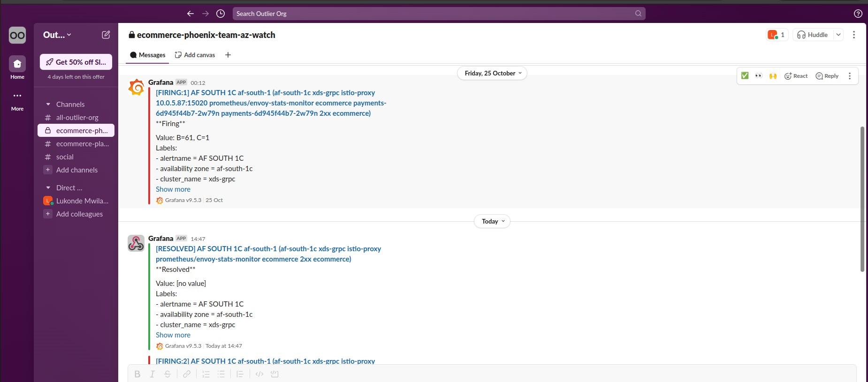The height and width of the screenshot is (382, 868).
Task: Click React to add reaction
Action: point(796,76)
